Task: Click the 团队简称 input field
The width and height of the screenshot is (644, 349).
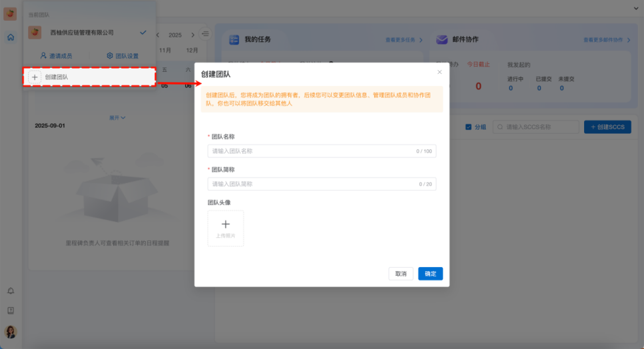Action: 322,184
